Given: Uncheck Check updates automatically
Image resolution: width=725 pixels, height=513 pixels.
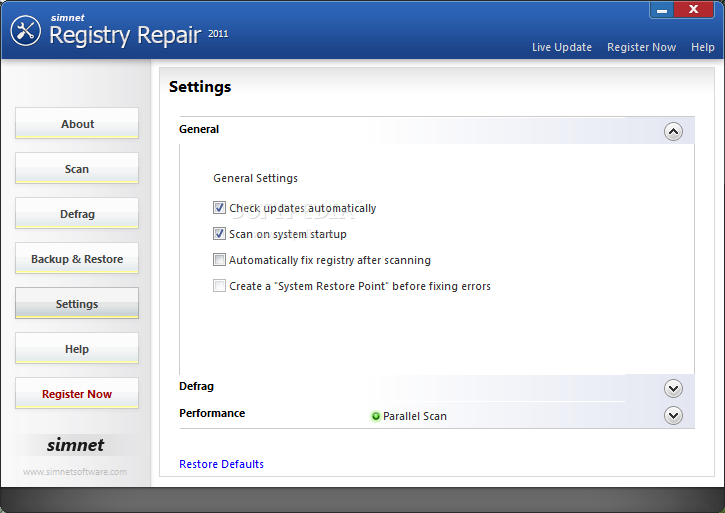Looking at the screenshot, I should [x=219, y=208].
